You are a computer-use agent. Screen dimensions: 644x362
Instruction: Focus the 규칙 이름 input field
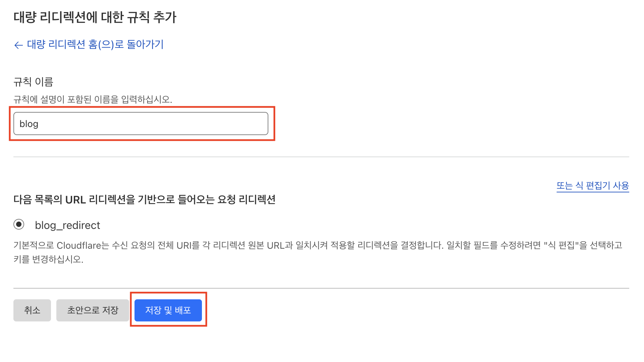141,124
